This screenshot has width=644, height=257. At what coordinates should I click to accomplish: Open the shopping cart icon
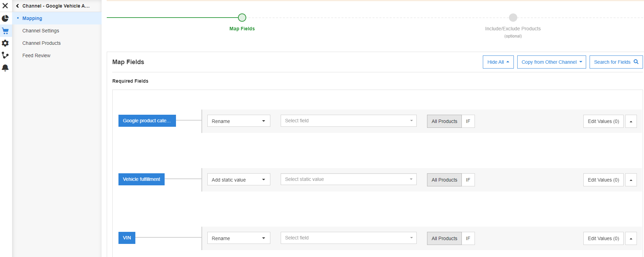pyautogui.click(x=5, y=31)
